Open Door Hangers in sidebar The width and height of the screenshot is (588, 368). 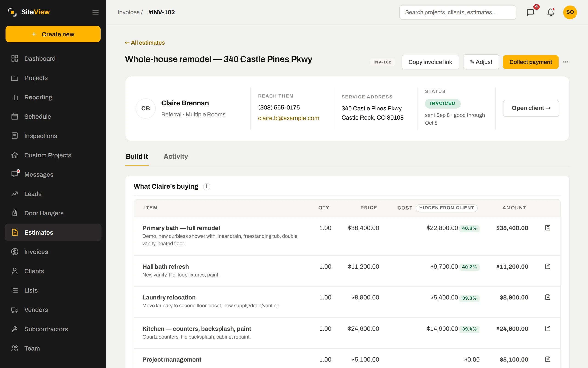[53, 213]
